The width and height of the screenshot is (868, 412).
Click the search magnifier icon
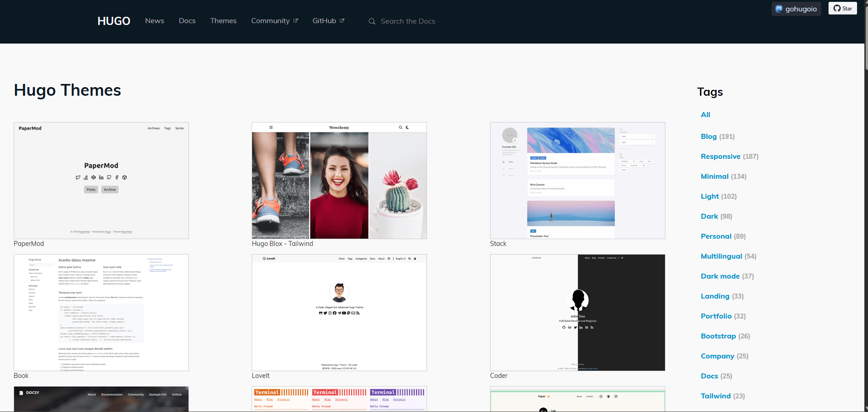pyautogui.click(x=372, y=21)
